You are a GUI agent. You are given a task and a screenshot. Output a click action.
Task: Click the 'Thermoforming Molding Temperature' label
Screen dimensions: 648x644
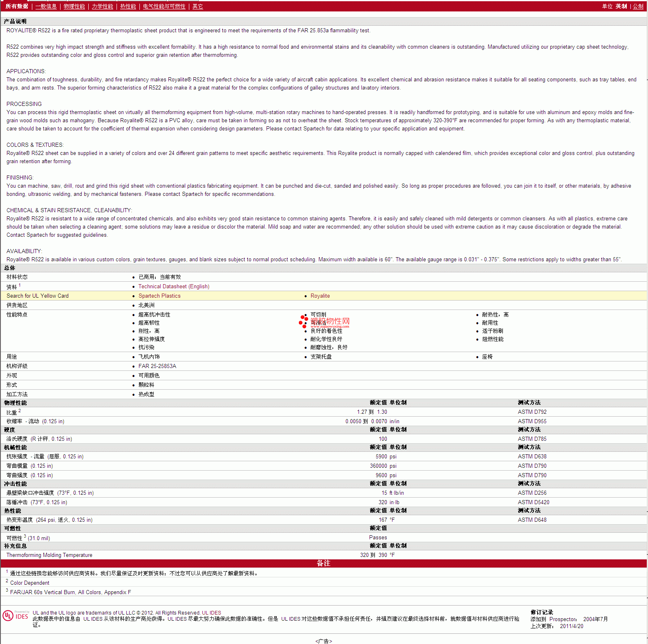pos(49,555)
